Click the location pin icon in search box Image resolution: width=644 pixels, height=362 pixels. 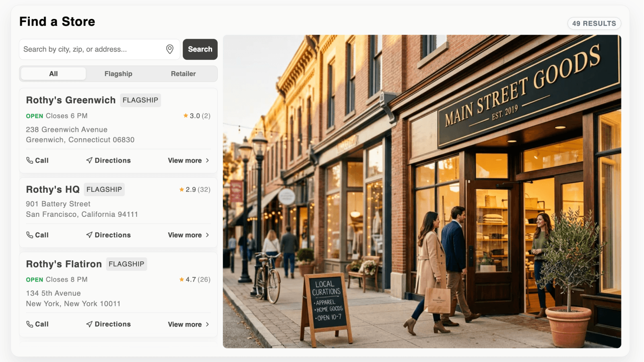coord(170,49)
